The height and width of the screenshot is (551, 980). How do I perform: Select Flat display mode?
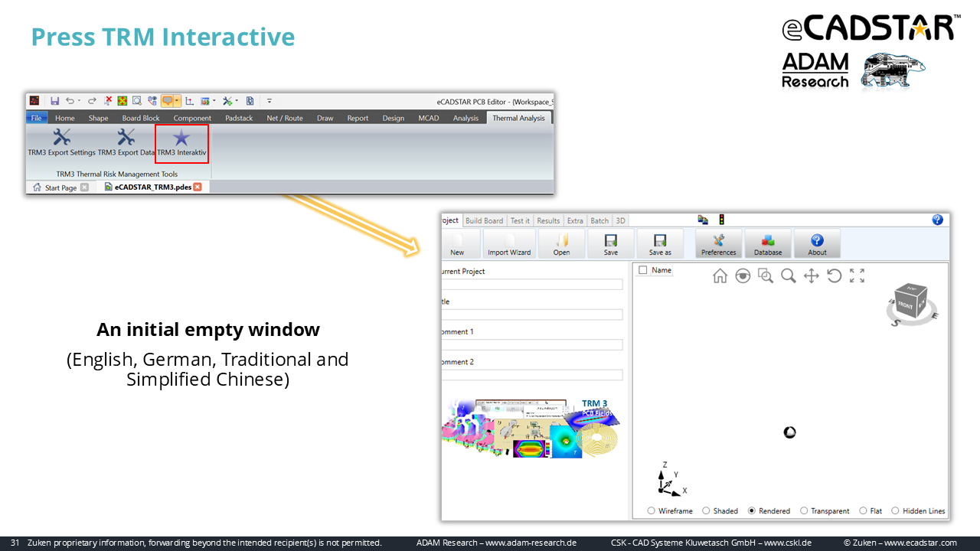pyautogui.click(x=871, y=510)
